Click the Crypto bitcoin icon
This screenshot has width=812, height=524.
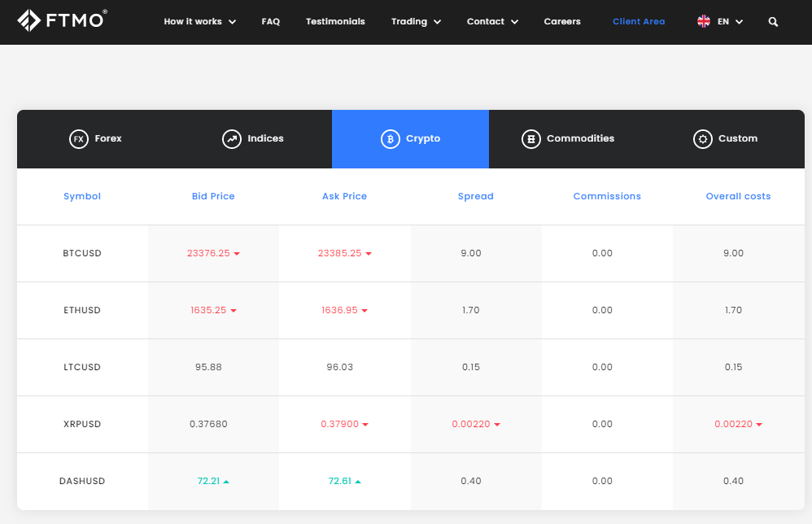pyautogui.click(x=391, y=139)
